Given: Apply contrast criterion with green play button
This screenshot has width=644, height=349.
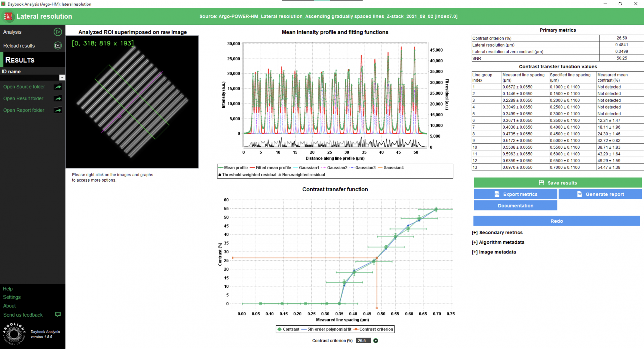Looking at the screenshot, I should pyautogui.click(x=376, y=340).
